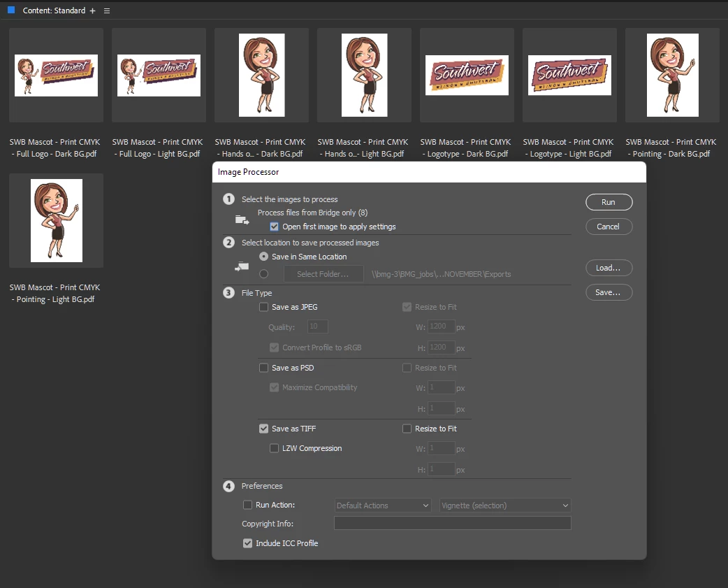
Task: Select the Hands o... Dark BG thumbnail
Action: point(262,76)
